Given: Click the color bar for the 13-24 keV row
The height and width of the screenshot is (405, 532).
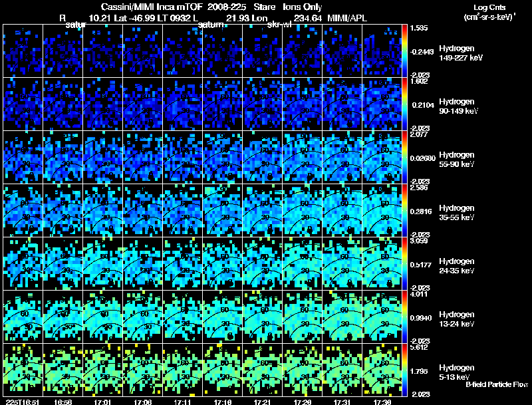Looking at the screenshot, I should pyautogui.click(x=404, y=317).
